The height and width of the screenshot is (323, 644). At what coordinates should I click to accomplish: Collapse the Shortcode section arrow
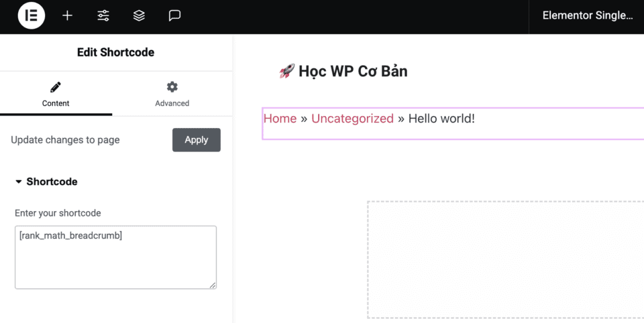point(19,182)
